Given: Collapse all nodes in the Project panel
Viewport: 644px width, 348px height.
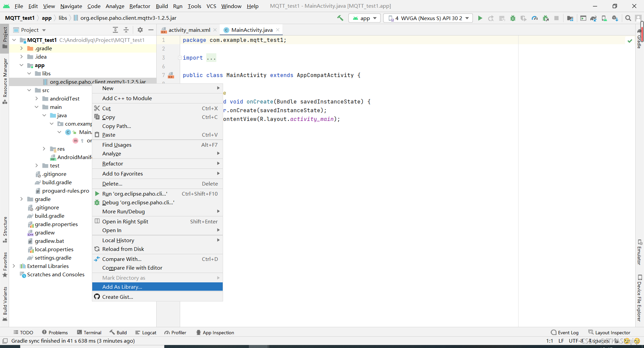Looking at the screenshot, I should (x=126, y=30).
